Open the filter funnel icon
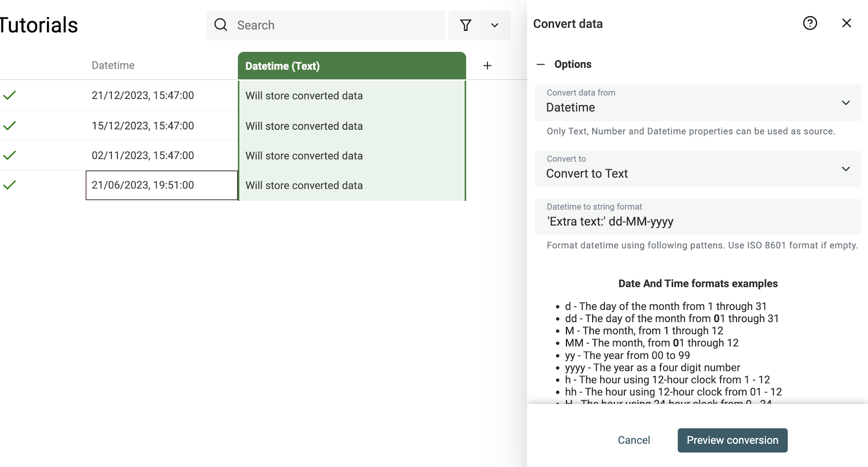 tap(466, 25)
